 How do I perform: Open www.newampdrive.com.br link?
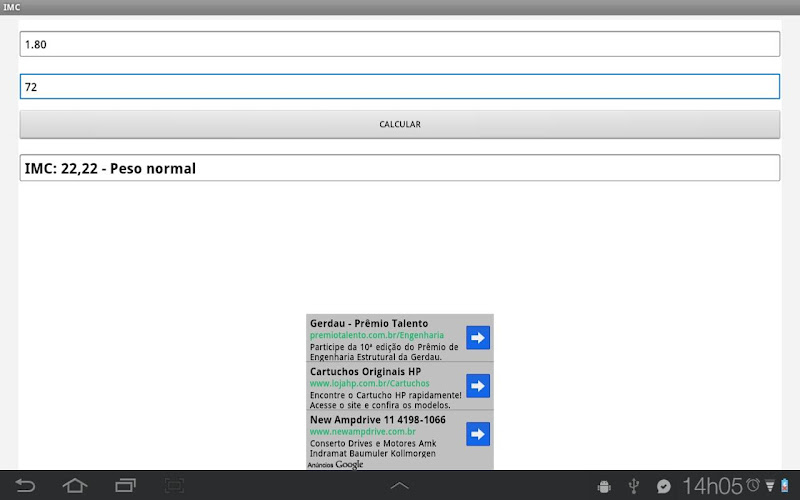coord(363,432)
